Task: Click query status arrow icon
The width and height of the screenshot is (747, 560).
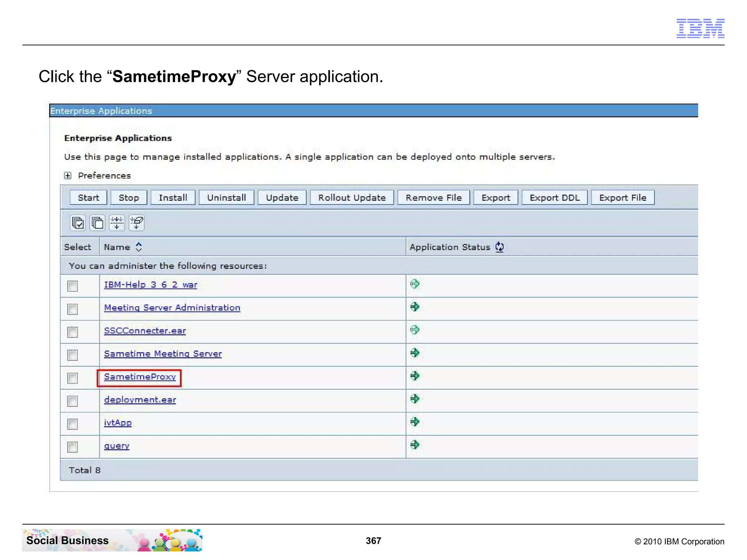Action: coord(415,445)
